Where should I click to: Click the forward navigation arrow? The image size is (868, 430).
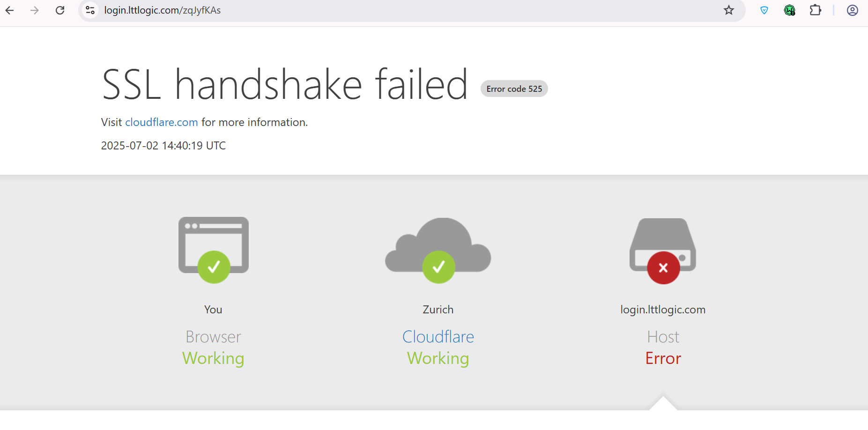tap(35, 10)
